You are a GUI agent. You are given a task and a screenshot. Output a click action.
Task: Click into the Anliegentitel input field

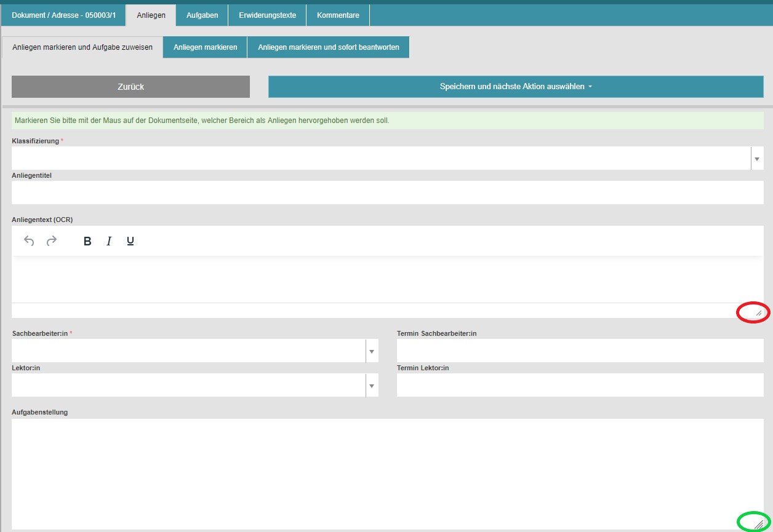(x=387, y=193)
